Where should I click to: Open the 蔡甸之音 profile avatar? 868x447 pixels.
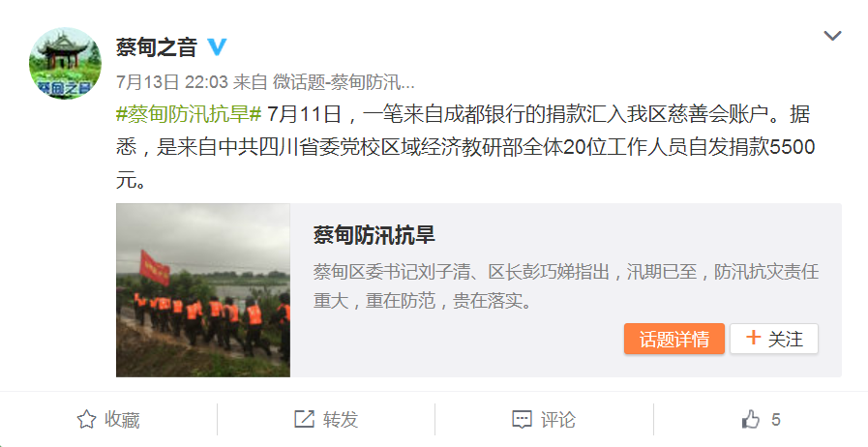point(66,64)
